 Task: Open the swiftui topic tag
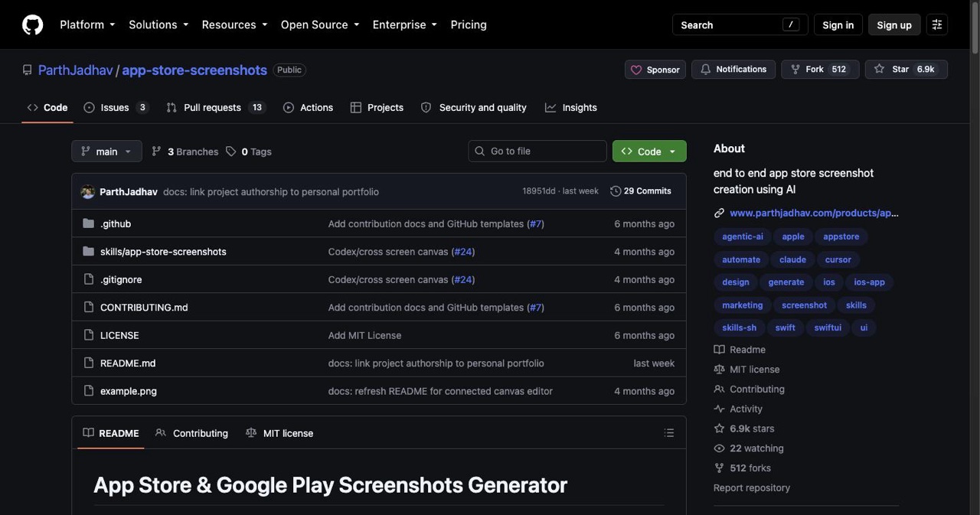(x=828, y=328)
